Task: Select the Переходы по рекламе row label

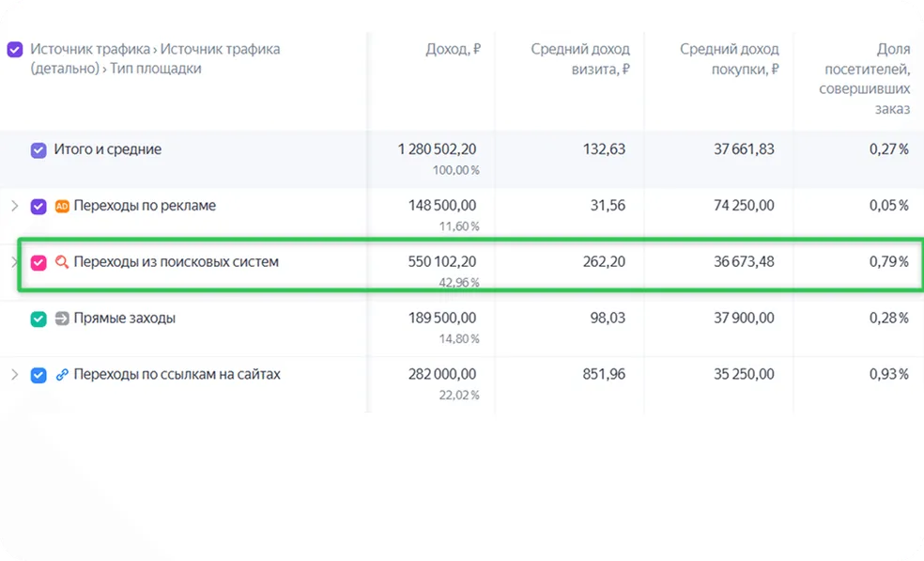Action: click(x=145, y=206)
